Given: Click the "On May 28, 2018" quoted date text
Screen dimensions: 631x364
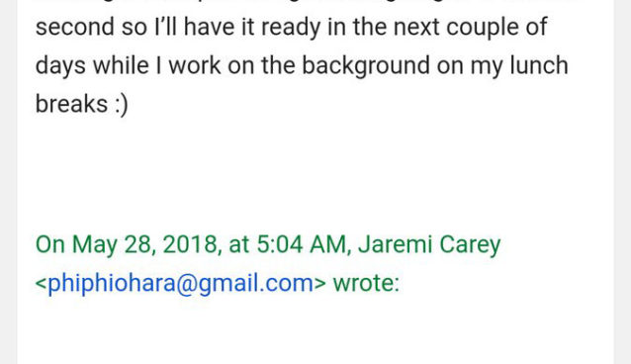Looking at the screenshot, I should point(127,244).
